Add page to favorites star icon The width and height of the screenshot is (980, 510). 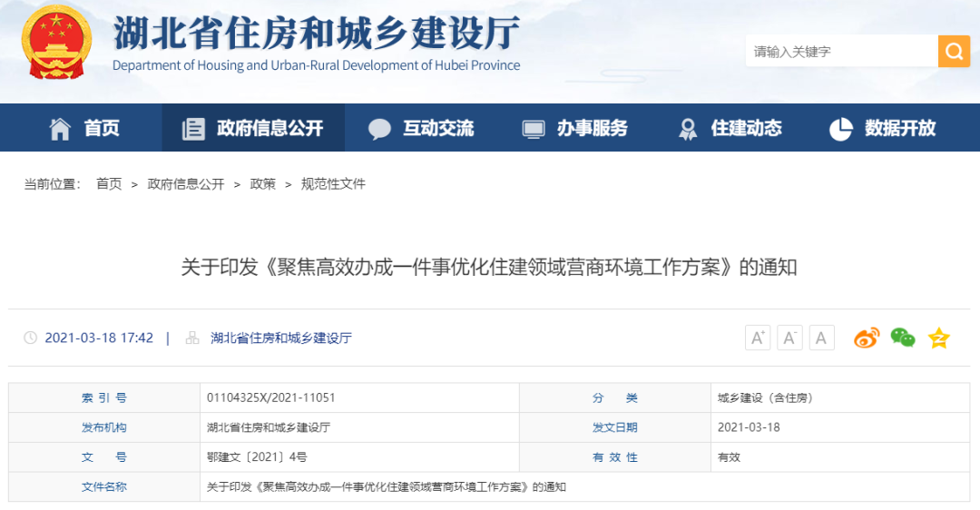pos(938,338)
